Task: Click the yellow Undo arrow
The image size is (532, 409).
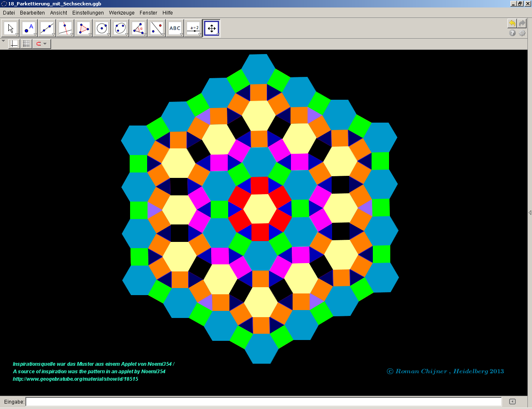Action: click(x=512, y=23)
